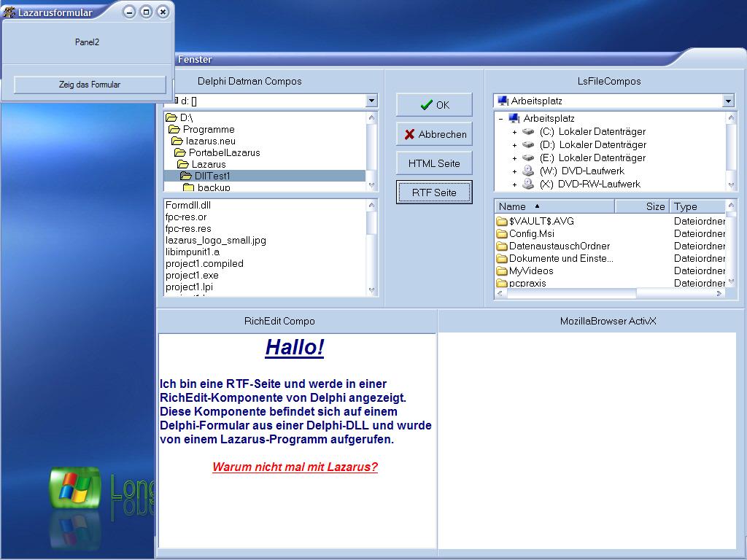747x560 pixels.
Task: Click the Arbeitsplatz computer icon in tree
Action: (x=514, y=118)
